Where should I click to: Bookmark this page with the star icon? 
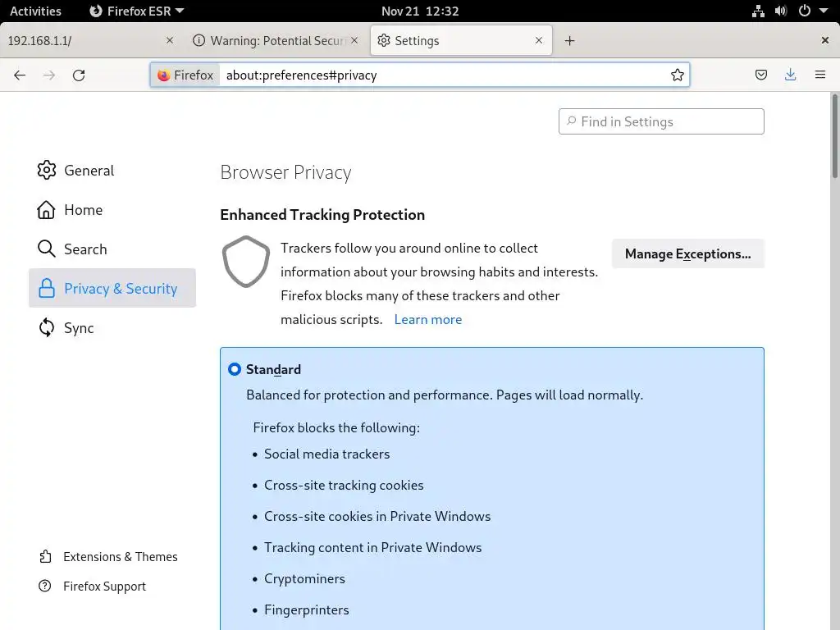coord(678,75)
